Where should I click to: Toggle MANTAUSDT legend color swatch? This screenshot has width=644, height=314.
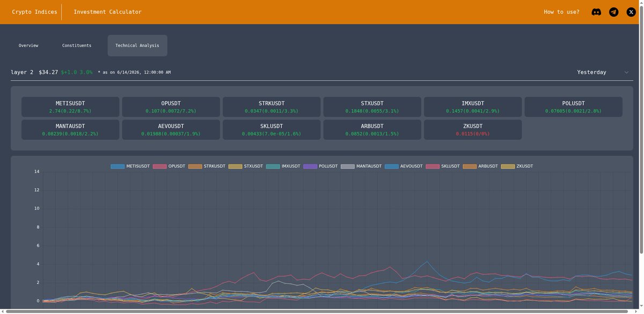pyautogui.click(x=347, y=167)
